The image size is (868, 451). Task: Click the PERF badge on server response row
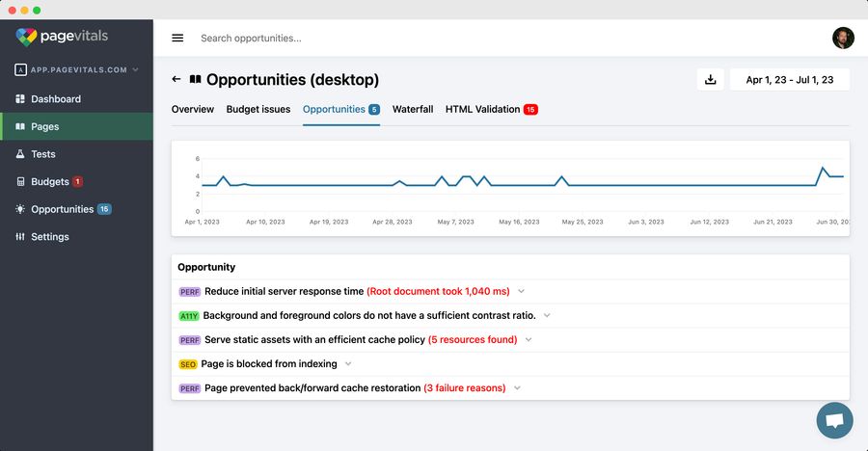point(189,292)
